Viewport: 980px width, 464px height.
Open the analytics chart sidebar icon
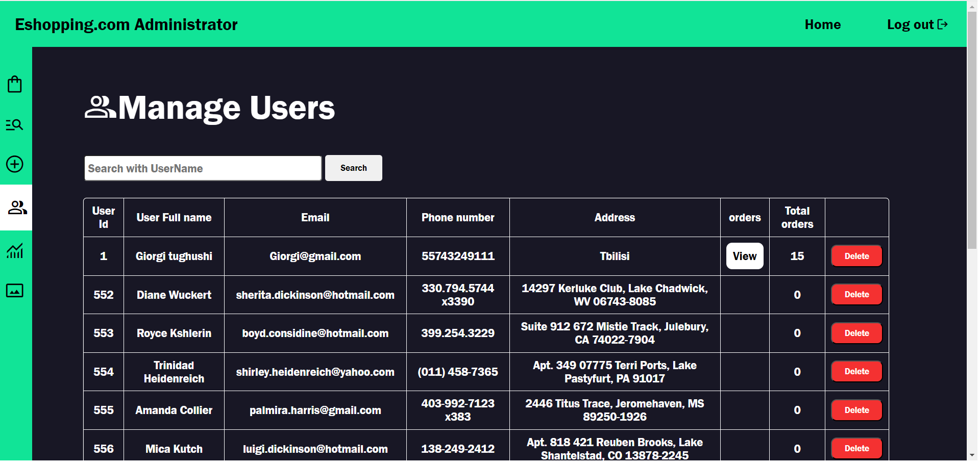[x=15, y=250]
